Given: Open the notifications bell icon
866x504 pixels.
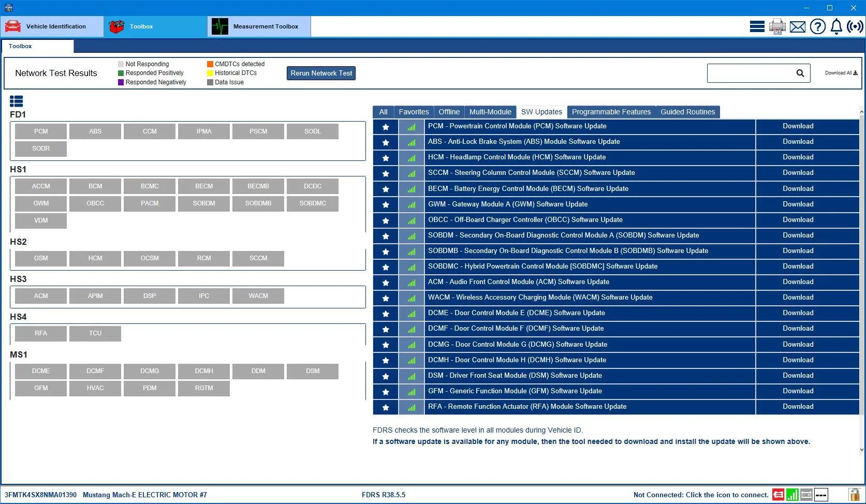Looking at the screenshot, I should 836,26.
